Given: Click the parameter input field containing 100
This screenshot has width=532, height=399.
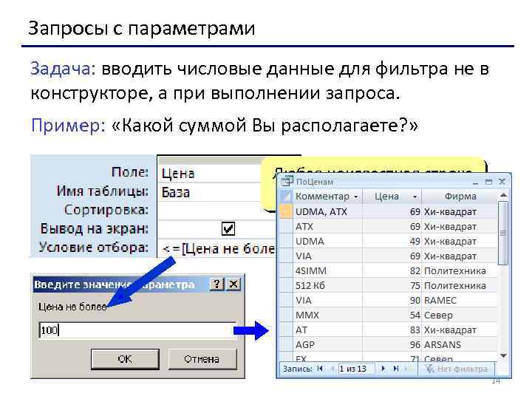Looking at the screenshot, I should (137, 330).
